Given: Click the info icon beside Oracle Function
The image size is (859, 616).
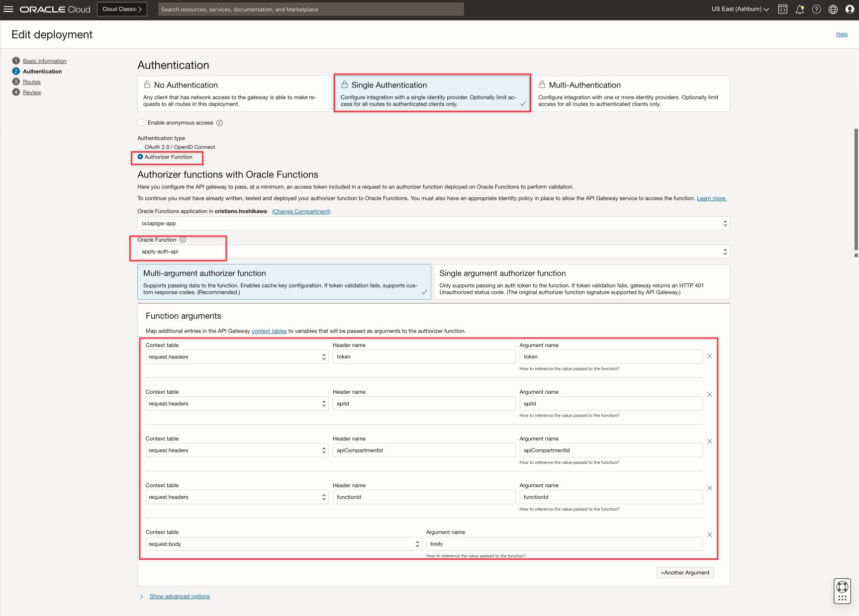Looking at the screenshot, I should point(183,240).
